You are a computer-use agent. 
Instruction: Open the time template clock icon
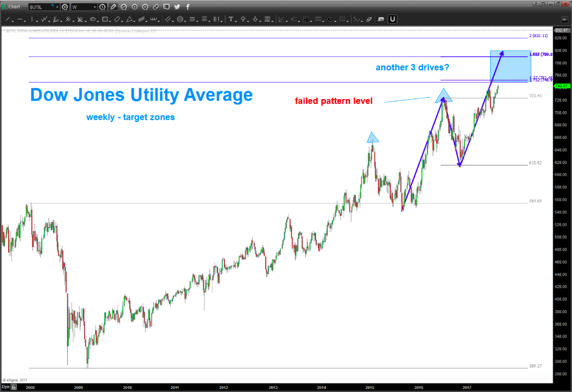coord(102,7)
